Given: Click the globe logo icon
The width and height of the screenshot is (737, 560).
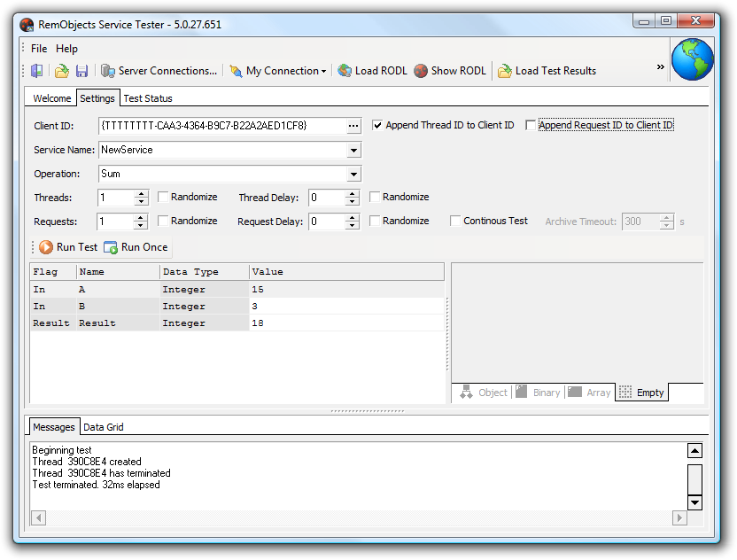Looking at the screenshot, I should [x=692, y=59].
